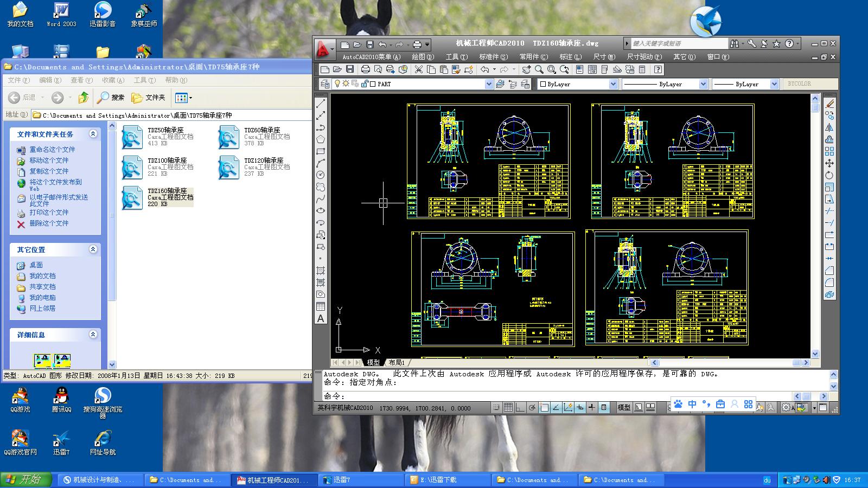The height and width of the screenshot is (488, 868).
Task: Select the Multiline Text tool
Action: pyautogui.click(x=321, y=318)
